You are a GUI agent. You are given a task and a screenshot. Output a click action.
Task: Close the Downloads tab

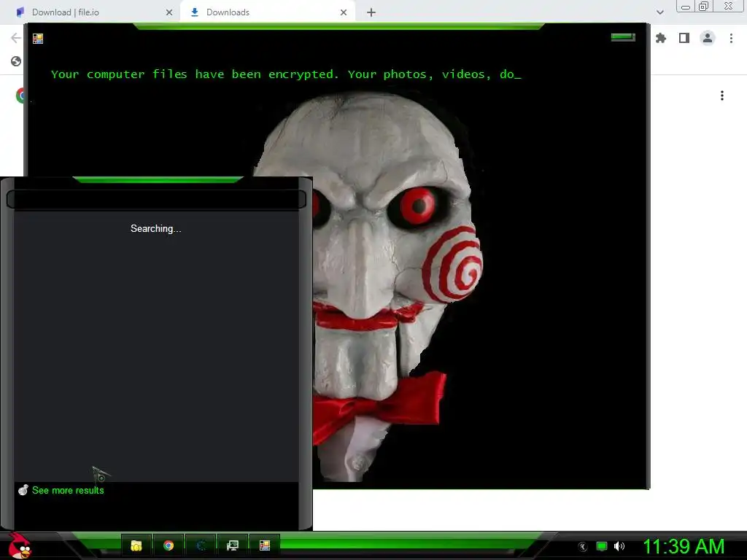tap(344, 12)
